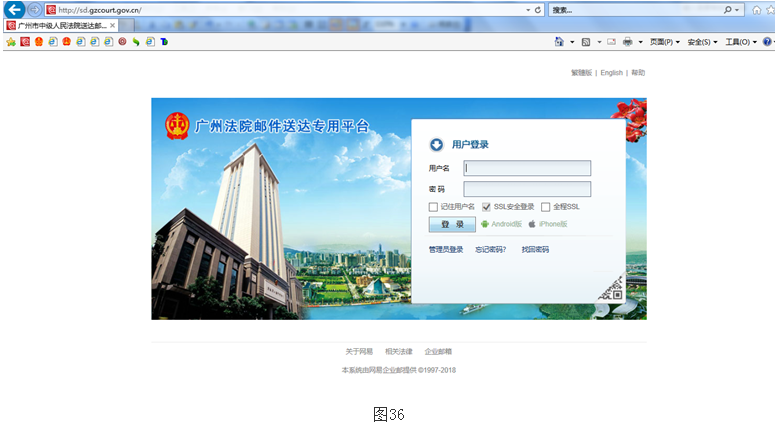The image size is (775, 431).
Task: Click the QR code icon at login panel corner
Action: [x=611, y=290]
